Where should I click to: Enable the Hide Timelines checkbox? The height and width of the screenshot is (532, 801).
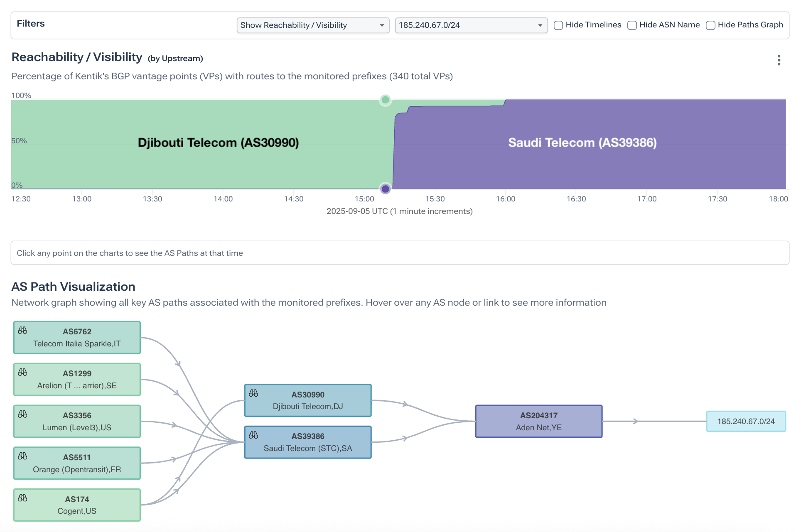coord(558,25)
